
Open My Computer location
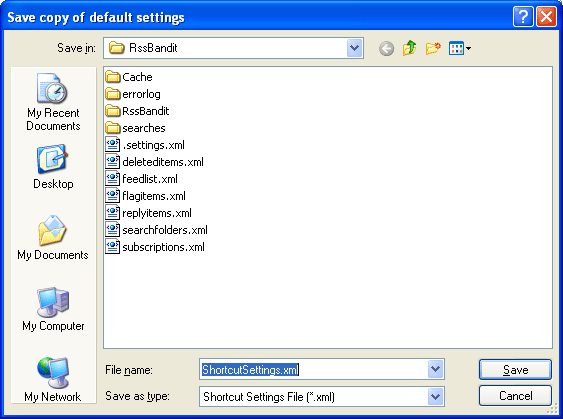click(53, 309)
